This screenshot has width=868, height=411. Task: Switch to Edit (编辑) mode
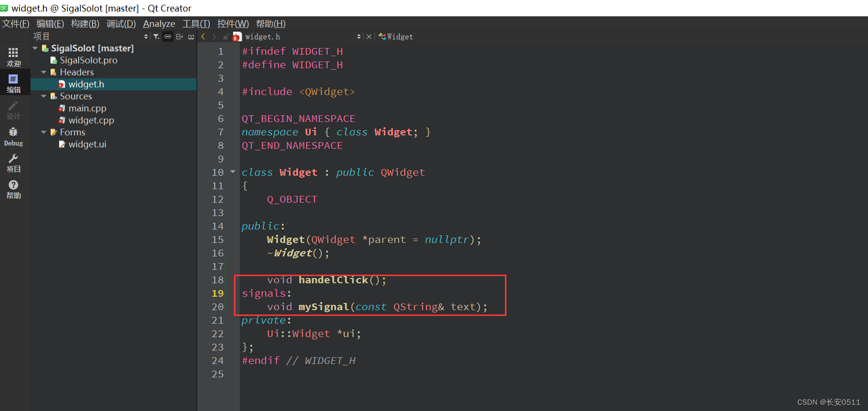point(13,83)
